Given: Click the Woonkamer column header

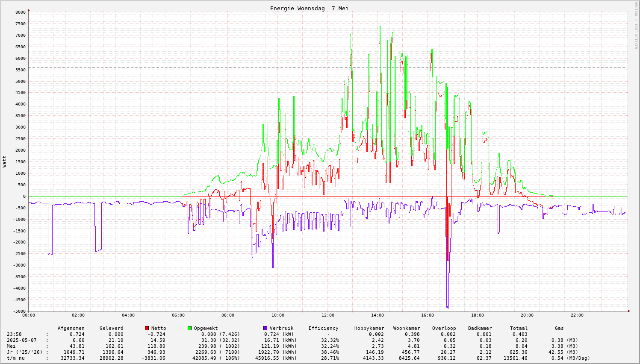Looking at the screenshot, I should [x=406, y=328].
